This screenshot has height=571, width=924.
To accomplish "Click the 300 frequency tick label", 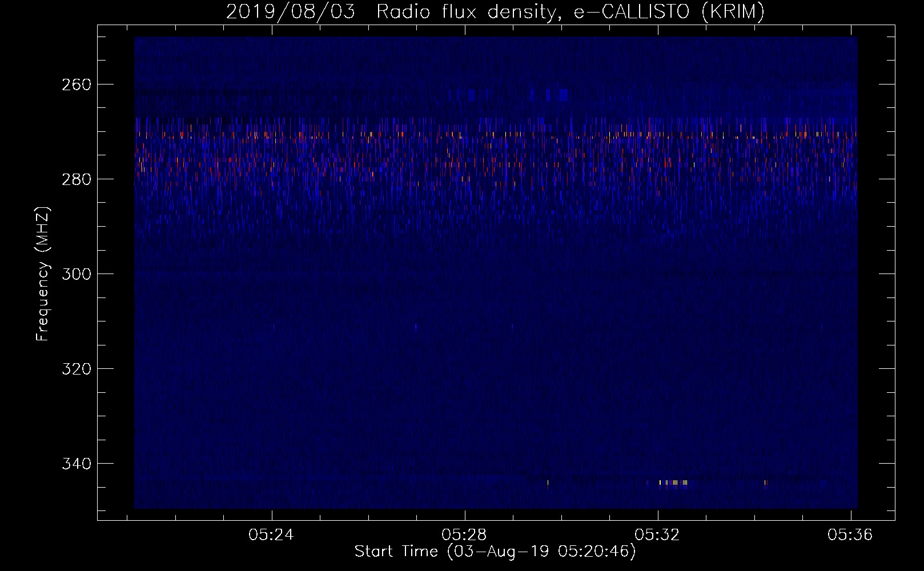I will [x=76, y=274].
